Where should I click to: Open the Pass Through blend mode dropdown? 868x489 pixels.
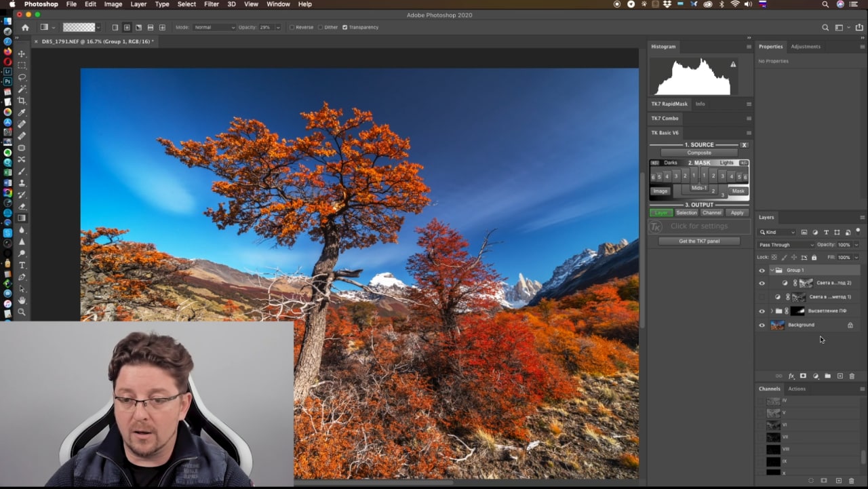click(786, 245)
